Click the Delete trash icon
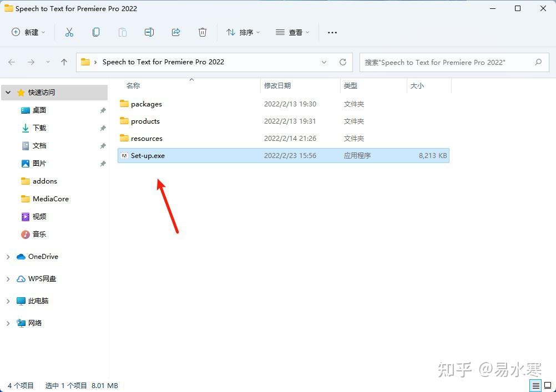The width and height of the screenshot is (556, 392). 202,32
